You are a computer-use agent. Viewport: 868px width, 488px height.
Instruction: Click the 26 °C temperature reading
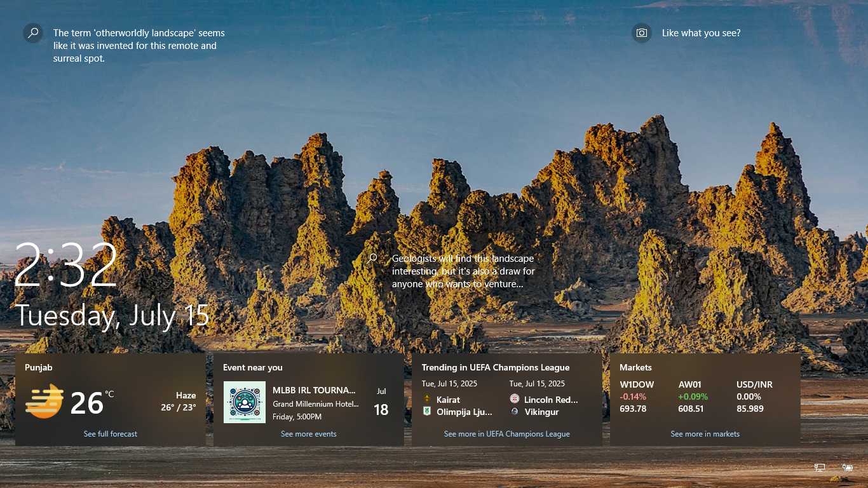tap(92, 403)
